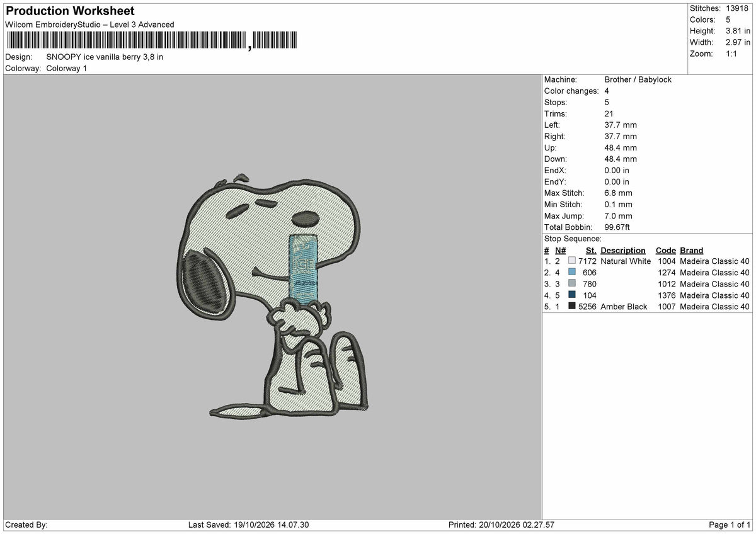Click the 'St.' column header

(591, 250)
